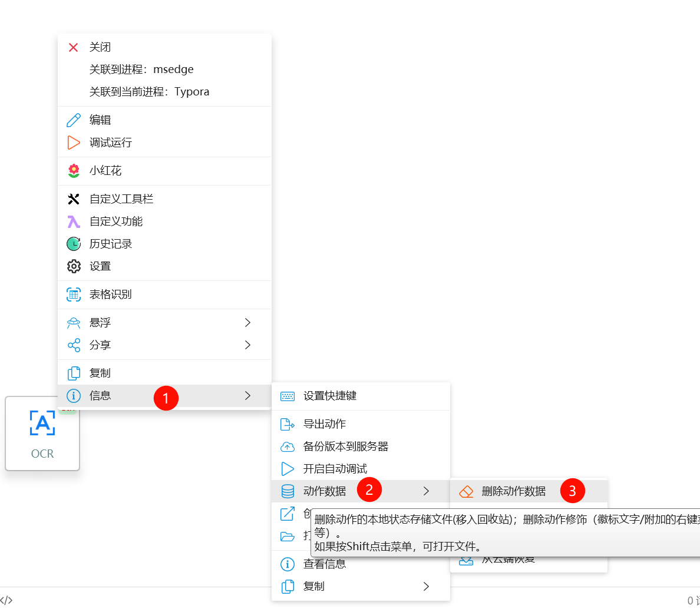Screen dimensions: 700x612
Task: Choose 导出动作 (export action) item
Action: [325, 424]
